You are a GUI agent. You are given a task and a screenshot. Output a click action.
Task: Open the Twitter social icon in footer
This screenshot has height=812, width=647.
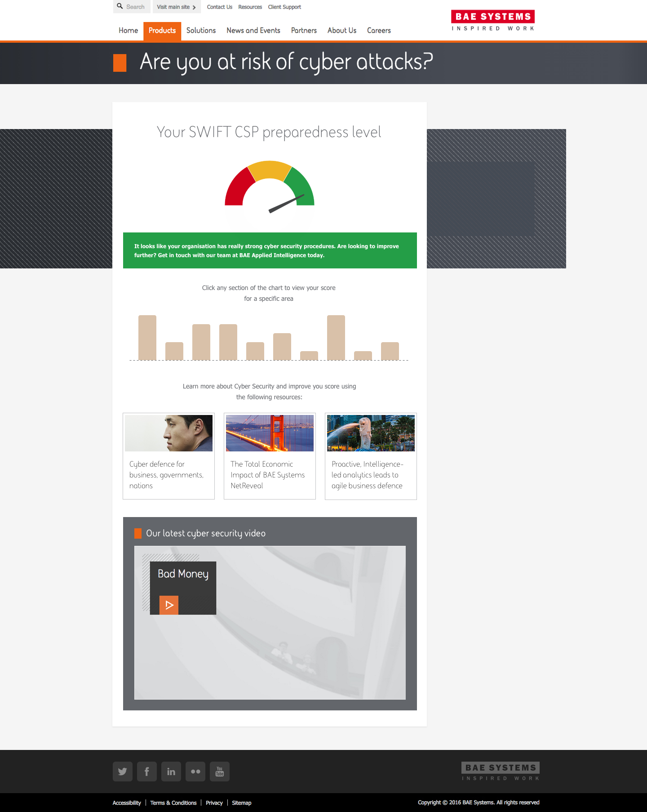(123, 772)
